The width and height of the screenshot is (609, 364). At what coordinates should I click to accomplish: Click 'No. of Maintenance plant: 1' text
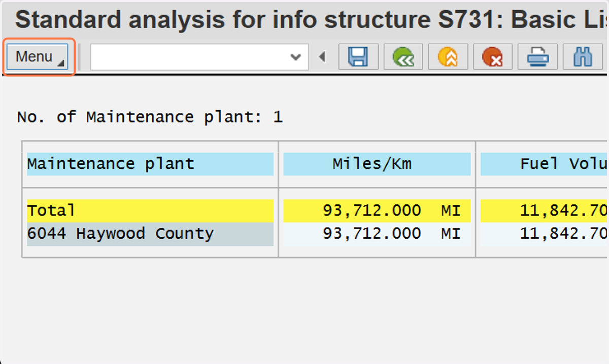pos(150,117)
